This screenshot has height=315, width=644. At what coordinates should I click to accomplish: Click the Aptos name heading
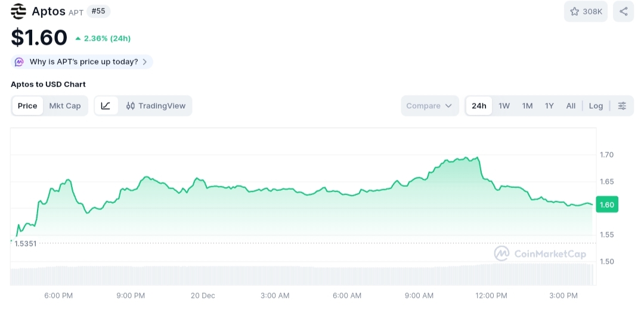pyautogui.click(x=48, y=11)
